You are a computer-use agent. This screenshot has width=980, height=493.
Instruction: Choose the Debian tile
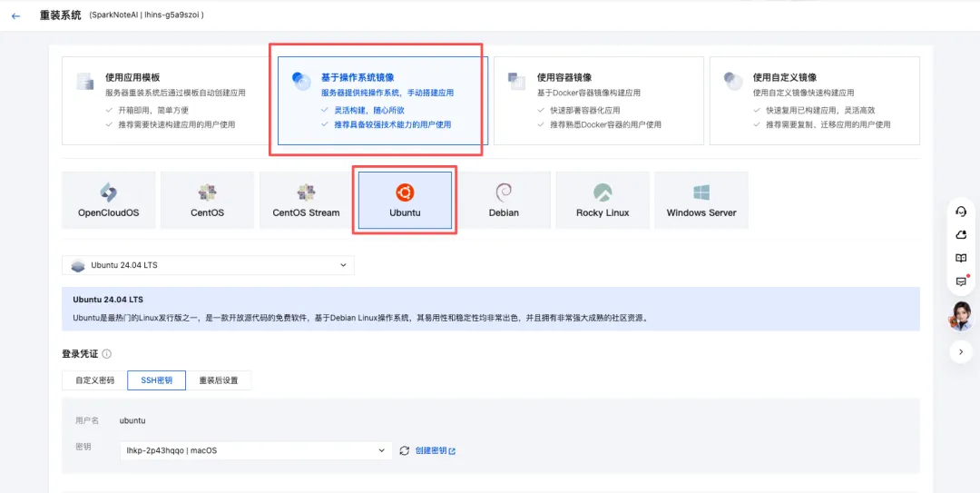click(x=504, y=201)
